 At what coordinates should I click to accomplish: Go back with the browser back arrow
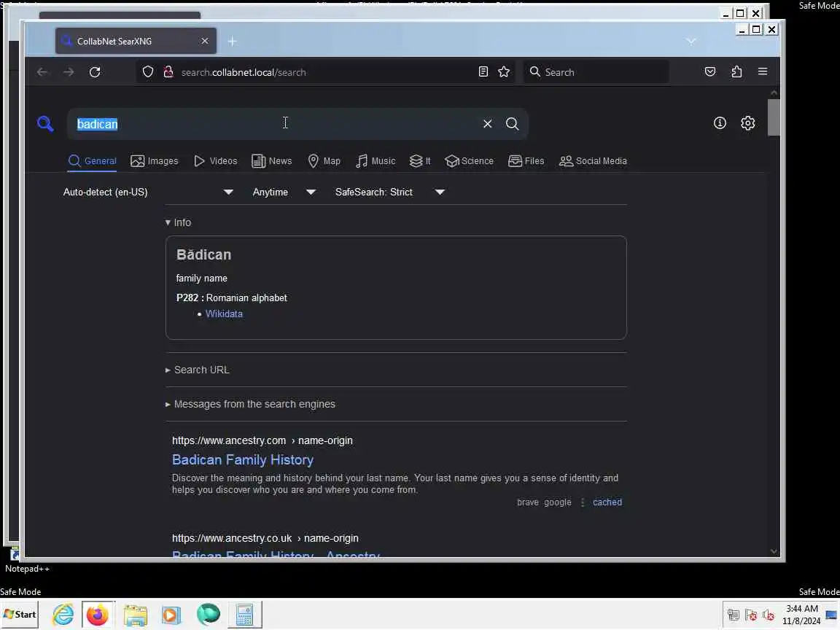[42, 71]
